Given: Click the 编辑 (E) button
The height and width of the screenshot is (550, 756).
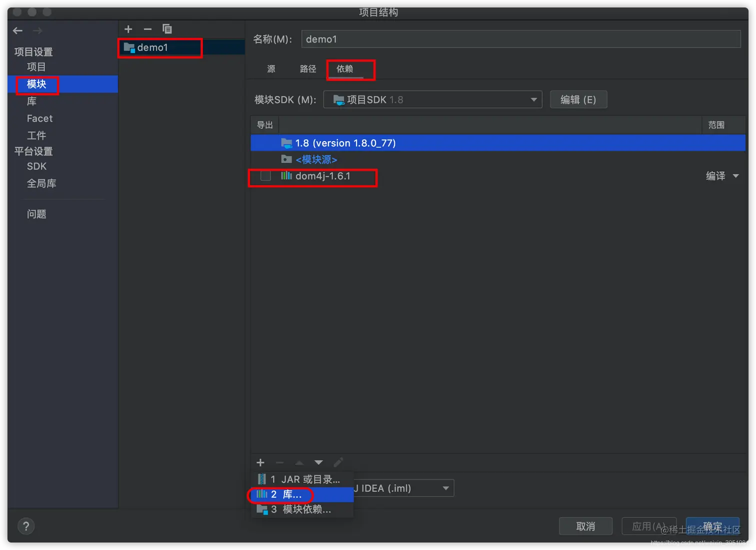Looking at the screenshot, I should [x=578, y=100].
